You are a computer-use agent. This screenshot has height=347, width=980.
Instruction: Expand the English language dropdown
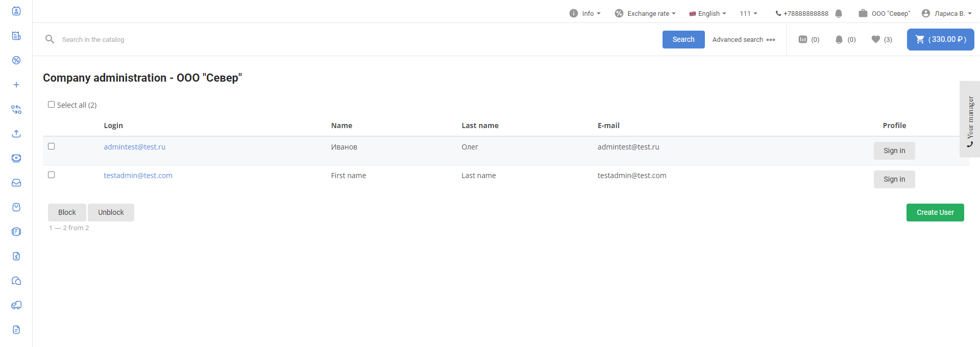[707, 14]
